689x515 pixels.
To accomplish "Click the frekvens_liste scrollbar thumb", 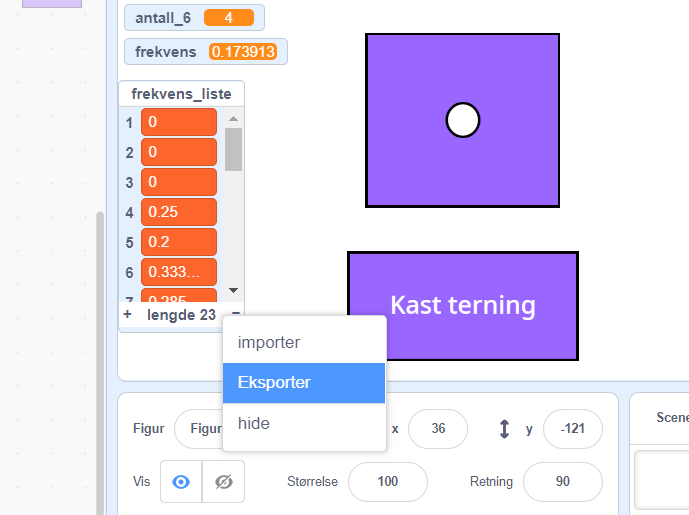I will 233,150.
